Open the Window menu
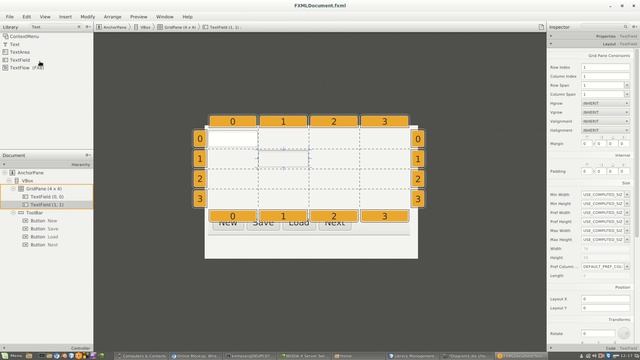 (165, 17)
